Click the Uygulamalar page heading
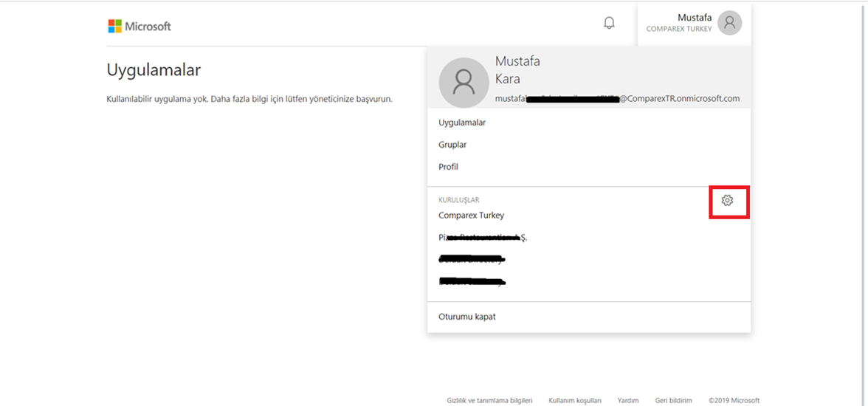 click(154, 70)
